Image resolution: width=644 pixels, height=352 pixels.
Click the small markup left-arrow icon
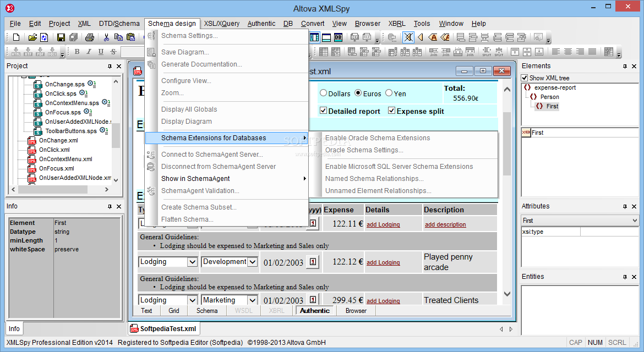coord(421,37)
